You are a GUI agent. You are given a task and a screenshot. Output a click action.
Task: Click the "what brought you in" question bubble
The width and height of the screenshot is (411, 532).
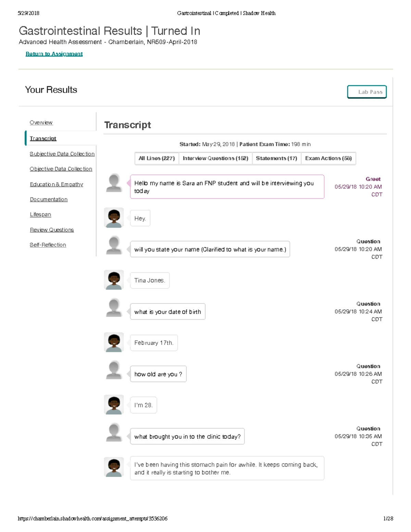tap(187, 436)
